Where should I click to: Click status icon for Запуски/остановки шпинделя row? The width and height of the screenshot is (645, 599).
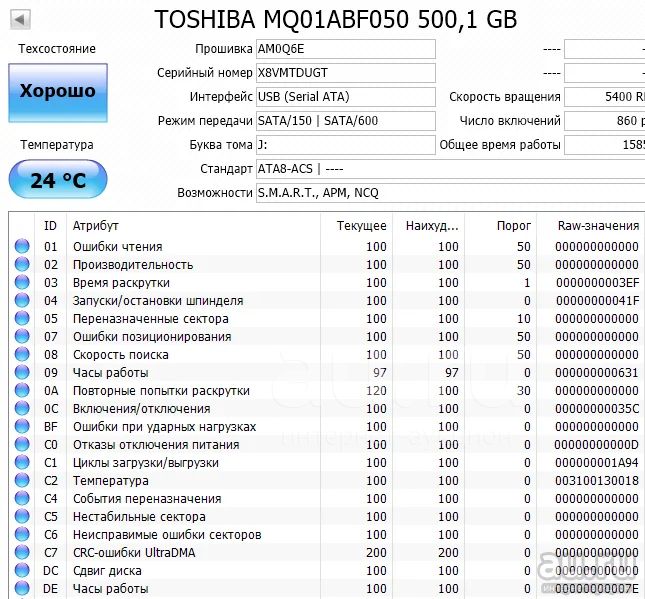coord(22,300)
